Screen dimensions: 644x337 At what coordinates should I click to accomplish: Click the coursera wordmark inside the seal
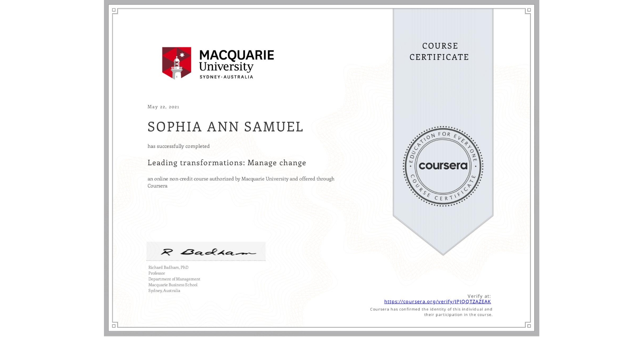[443, 166]
